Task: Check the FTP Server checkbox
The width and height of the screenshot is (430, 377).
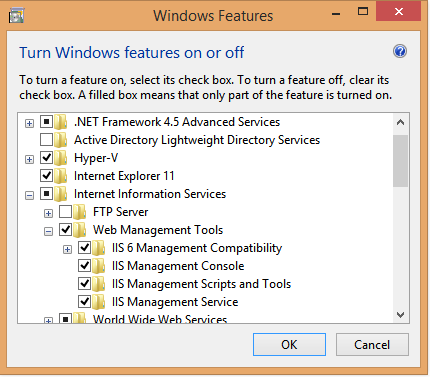Action: (x=65, y=212)
